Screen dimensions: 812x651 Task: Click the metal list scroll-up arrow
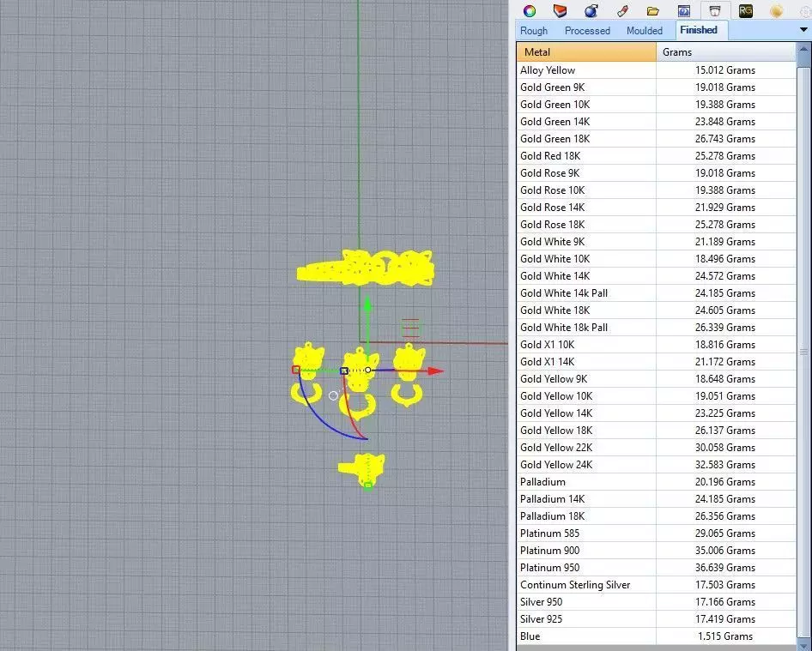803,49
